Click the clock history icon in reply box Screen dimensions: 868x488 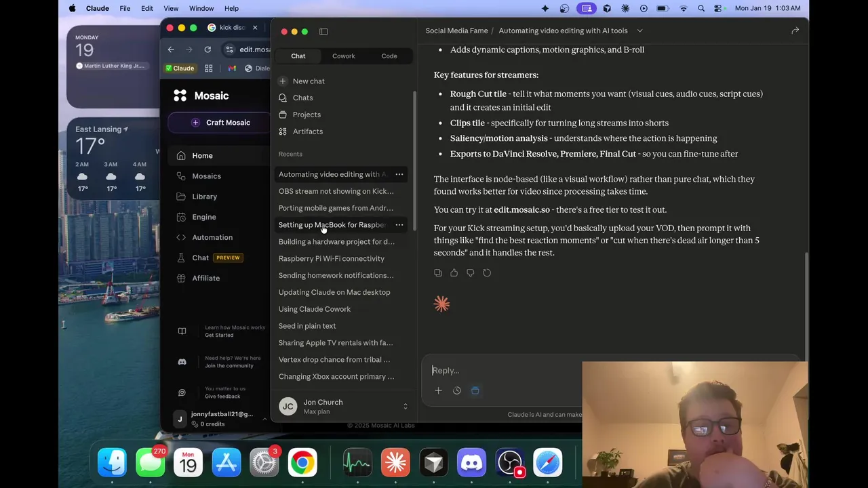[x=456, y=390]
